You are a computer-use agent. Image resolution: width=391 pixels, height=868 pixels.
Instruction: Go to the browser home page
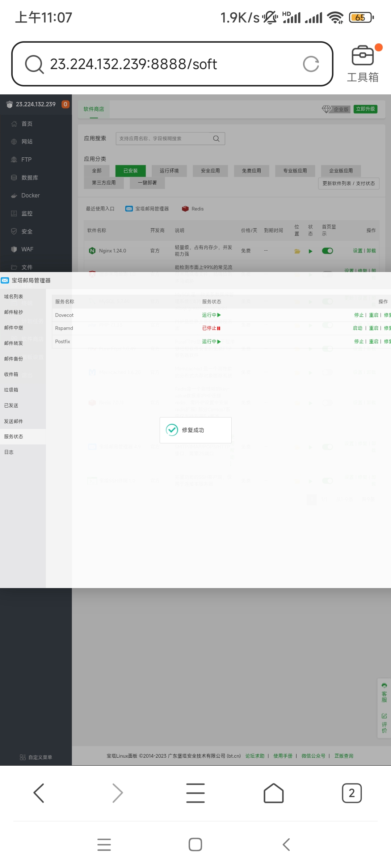click(x=274, y=793)
